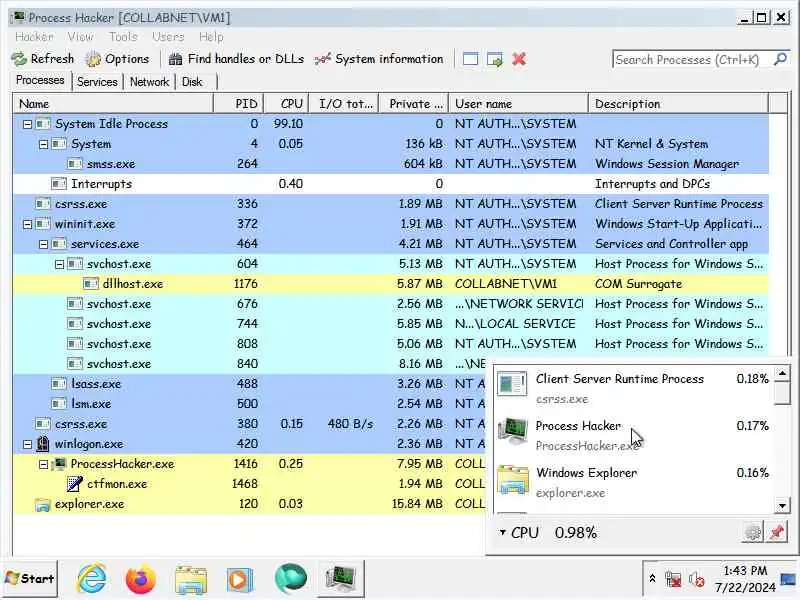Switch to the Services tab
Viewport: 800px width, 600px height.
97,82
